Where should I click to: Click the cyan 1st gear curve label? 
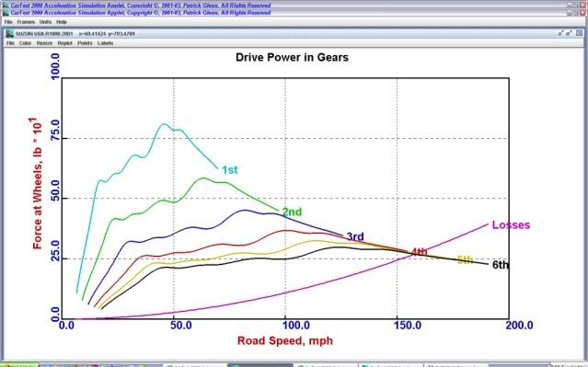pyautogui.click(x=230, y=170)
